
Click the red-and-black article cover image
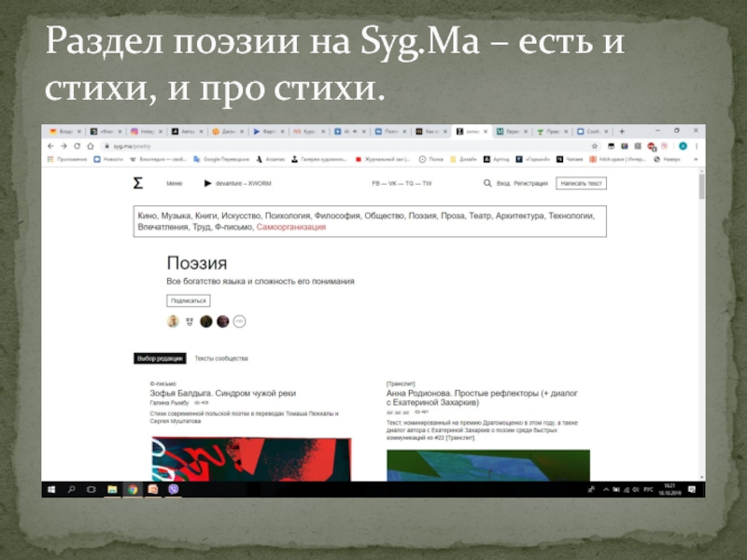point(251,459)
